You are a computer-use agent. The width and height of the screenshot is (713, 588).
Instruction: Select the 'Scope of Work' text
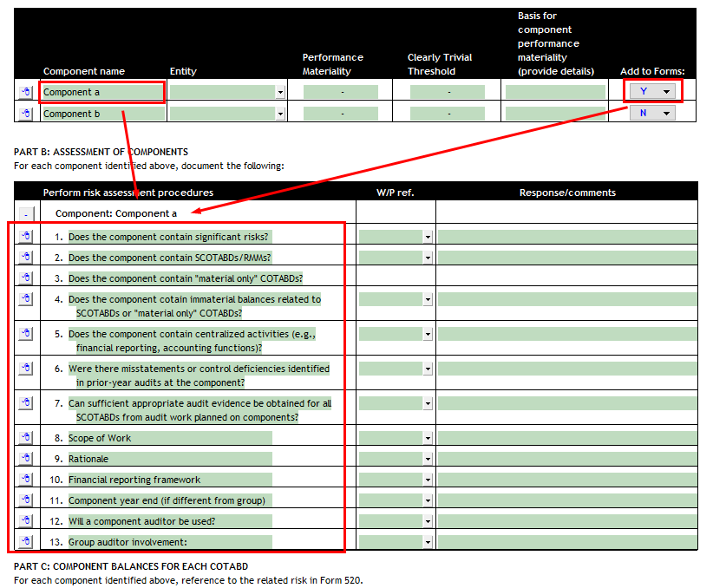[x=100, y=438]
